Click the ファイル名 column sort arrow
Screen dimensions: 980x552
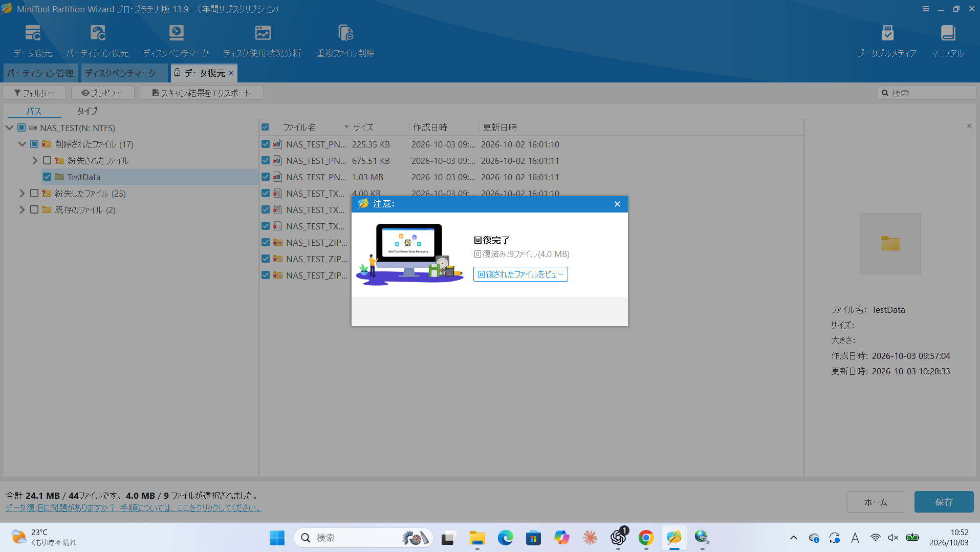click(x=346, y=127)
